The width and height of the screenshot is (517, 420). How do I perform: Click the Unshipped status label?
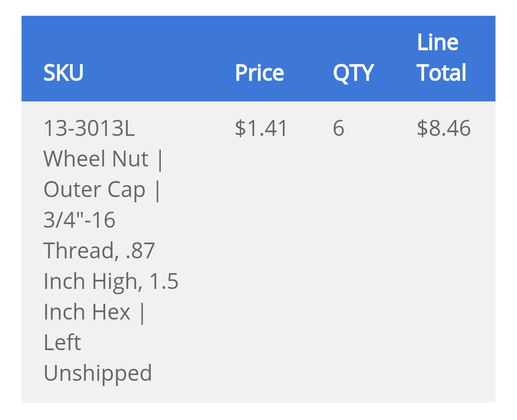coord(98,373)
